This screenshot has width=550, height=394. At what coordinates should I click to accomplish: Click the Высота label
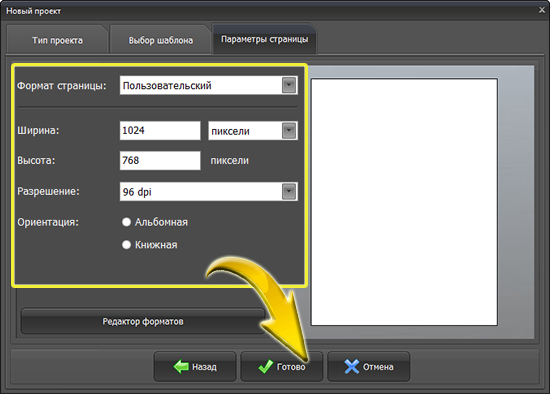(36, 161)
